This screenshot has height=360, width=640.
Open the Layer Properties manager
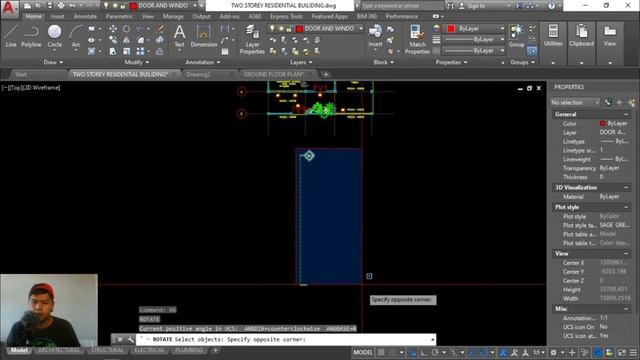point(252,39)
